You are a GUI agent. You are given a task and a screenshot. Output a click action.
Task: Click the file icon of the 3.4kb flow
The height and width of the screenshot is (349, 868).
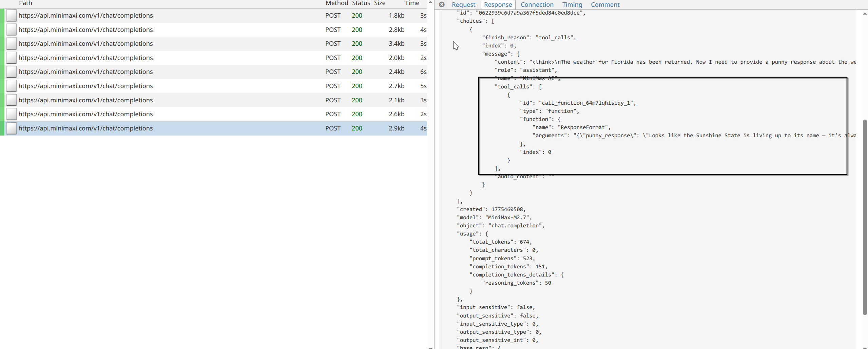coord(12,44)
